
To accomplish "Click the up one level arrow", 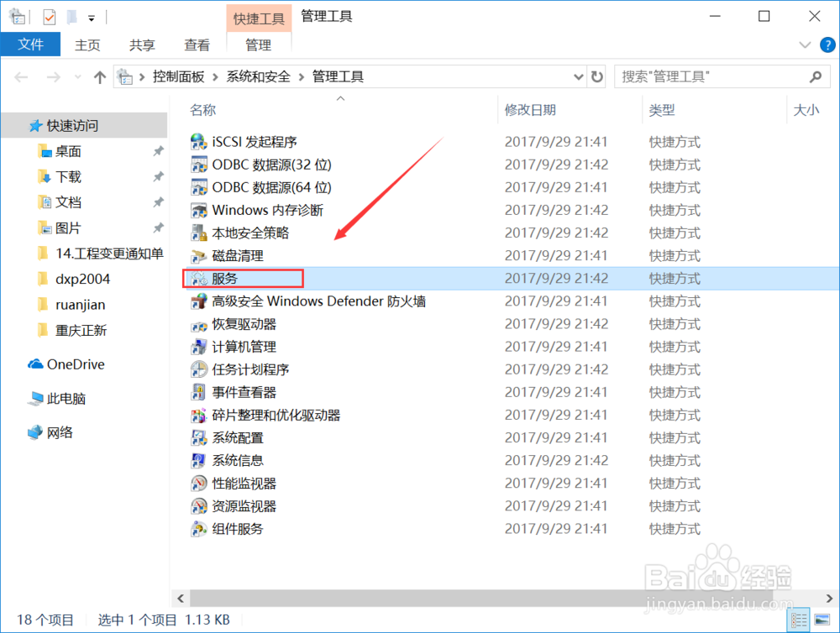I will 99,76.
